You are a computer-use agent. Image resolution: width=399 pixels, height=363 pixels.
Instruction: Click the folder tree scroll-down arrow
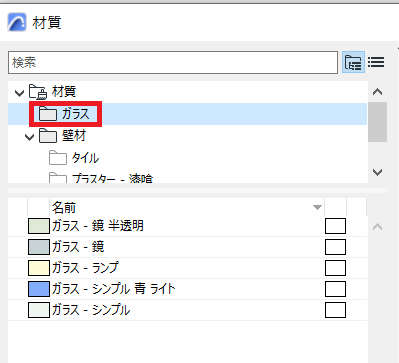tap(377, 172)
